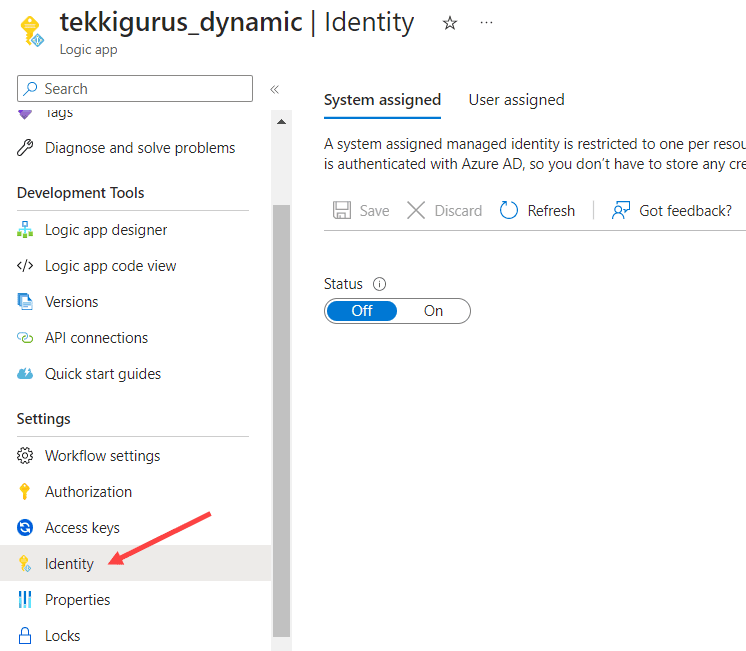Screen dimensions: 746x651
Task: Click the Logic app designer icon
Action: [25, 230]
